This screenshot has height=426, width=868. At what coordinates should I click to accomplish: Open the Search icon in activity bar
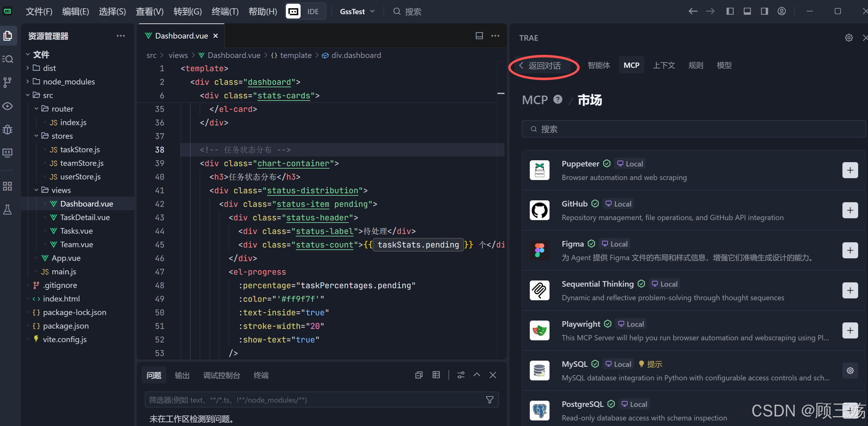pyautogui.click(x=8, y=59)
